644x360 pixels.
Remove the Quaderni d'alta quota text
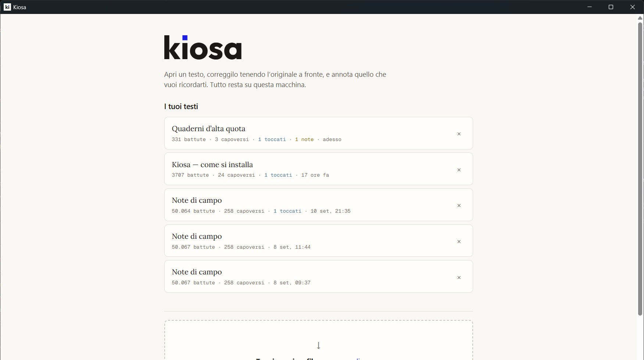pyautogui.click(x=459, y=134)
